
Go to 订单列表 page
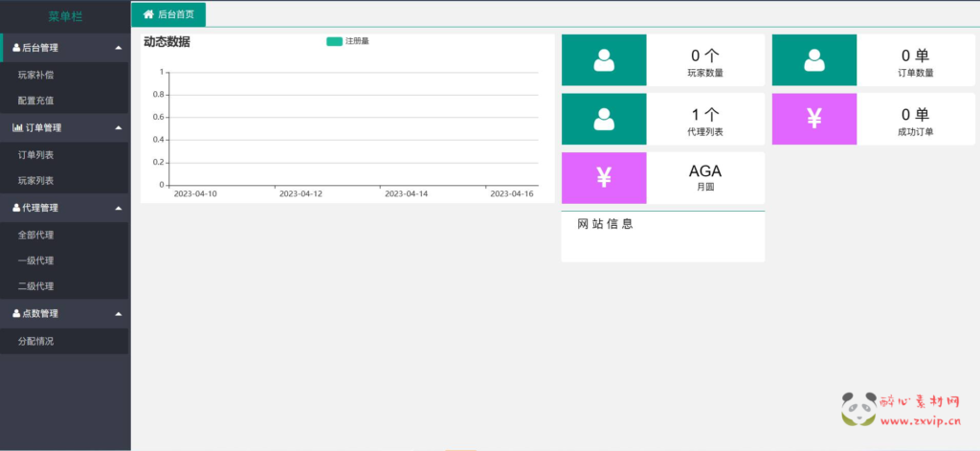(x=36, y=154)
